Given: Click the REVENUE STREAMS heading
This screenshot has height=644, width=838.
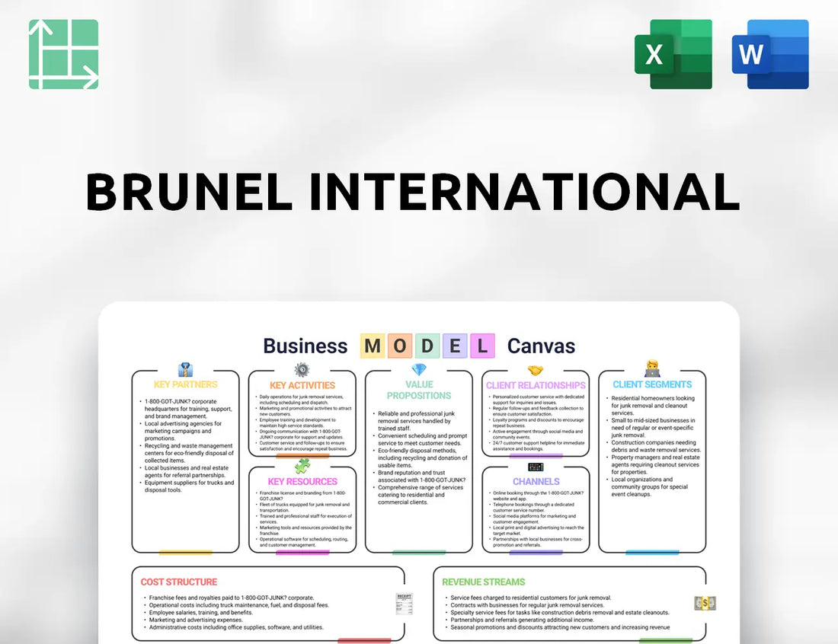Looking at the screenshot, I should coord(484,582).
